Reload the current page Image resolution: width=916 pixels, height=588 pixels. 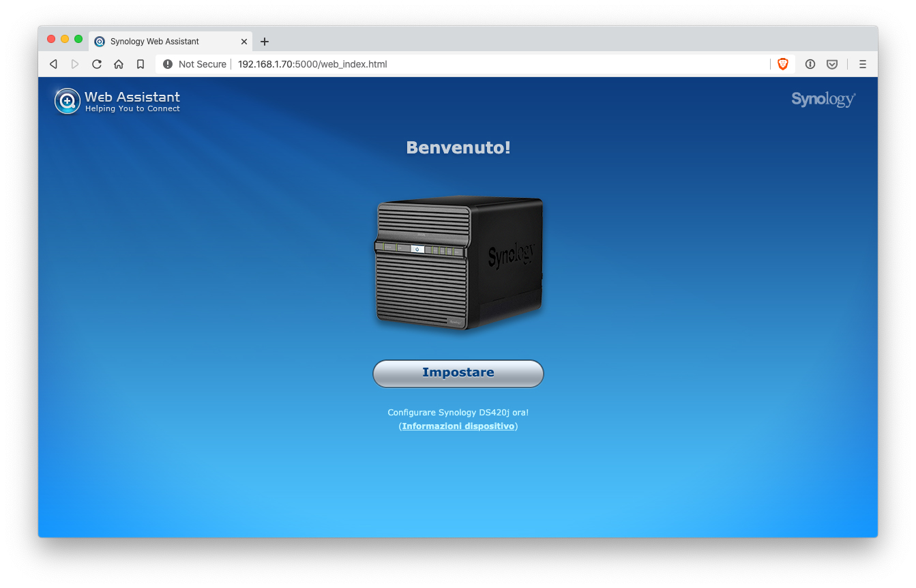(x=97, y=64)
